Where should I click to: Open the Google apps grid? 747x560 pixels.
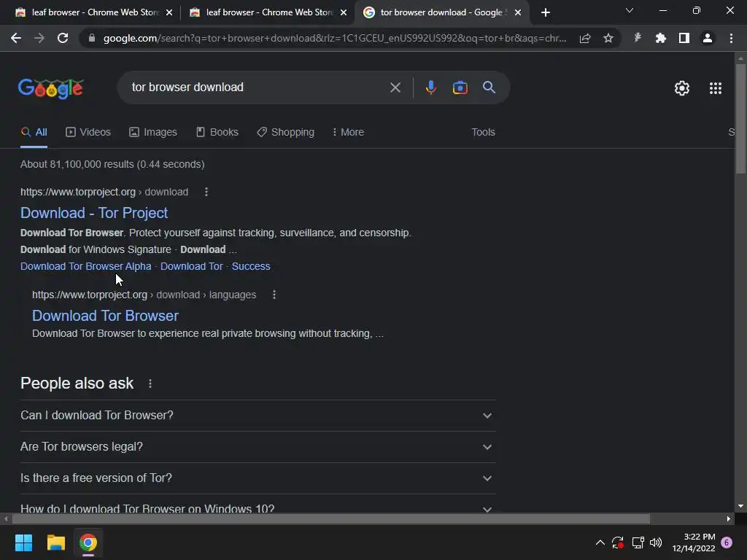tap(715, 88)
